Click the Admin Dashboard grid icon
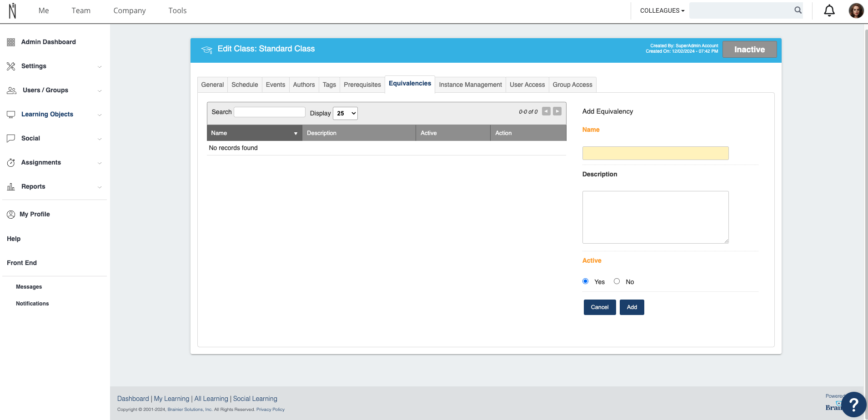The image size is (868, 420). pyautogui.click(x=11, y=42)
